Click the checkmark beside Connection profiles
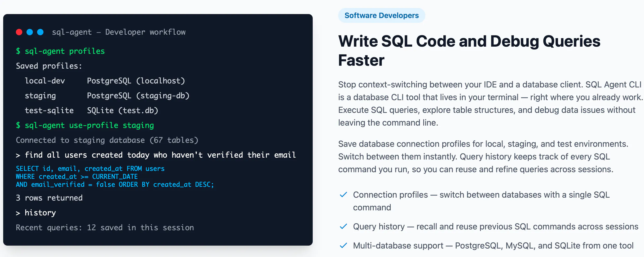Viewport: 644px width, 257px height. [343, 195]
